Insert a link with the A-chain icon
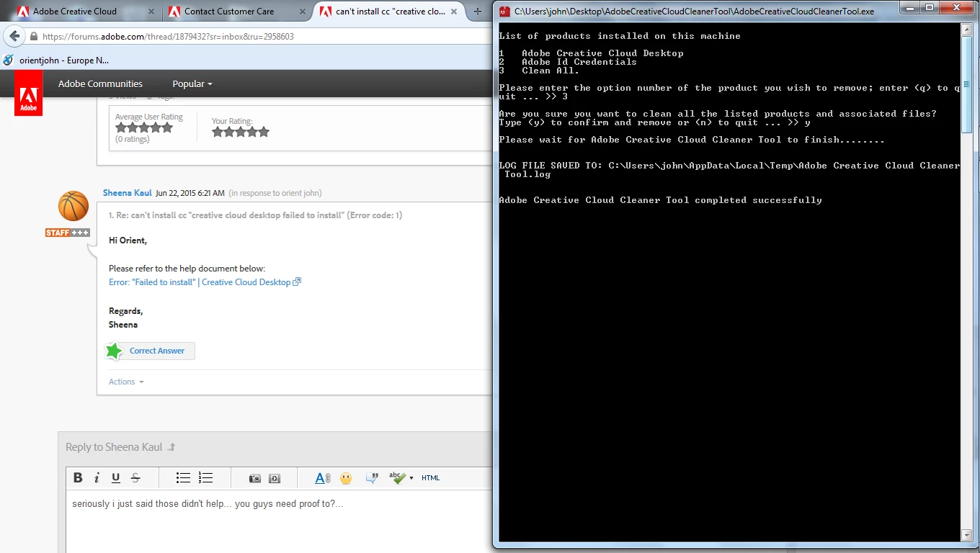The width and height of the screenshot is (980, 553). (x=323, y=478)
